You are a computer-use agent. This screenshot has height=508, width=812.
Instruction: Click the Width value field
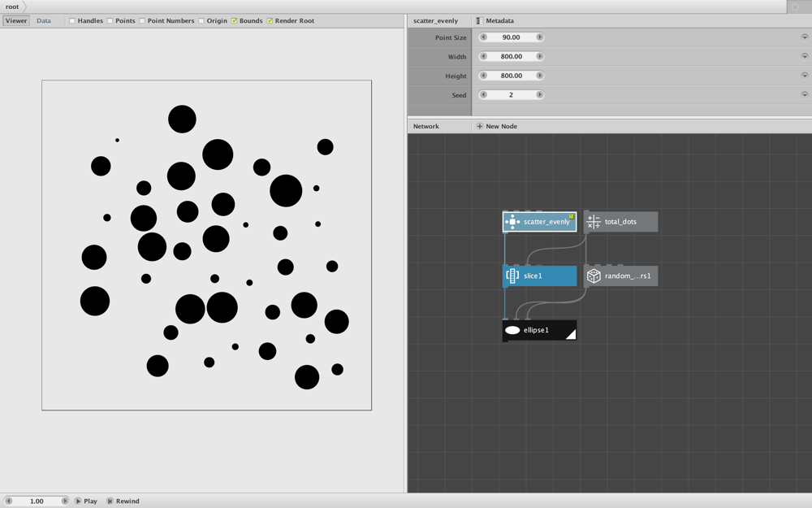coord(511,57)
